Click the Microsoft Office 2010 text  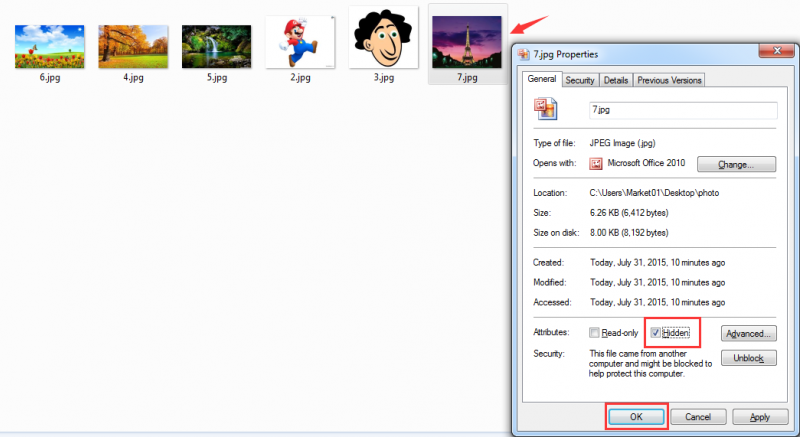(x=646, y=163)
